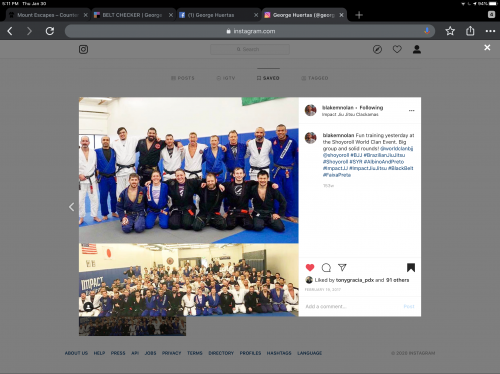This screenshot has width=500, height=374.
Task: Open HELP footer link
Action: [99, 353]
